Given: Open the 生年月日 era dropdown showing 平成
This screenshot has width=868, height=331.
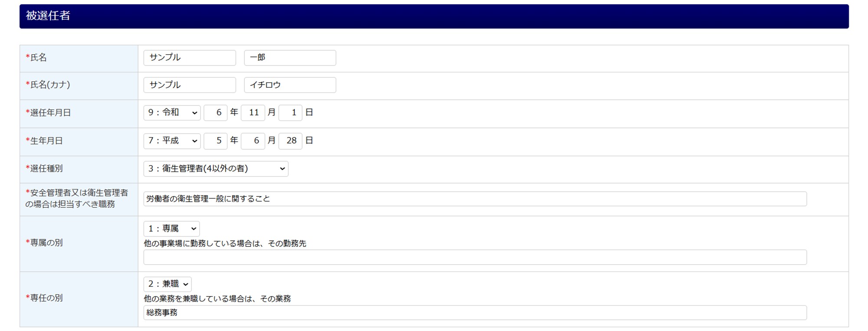Looking at the screenshot, I should click(172, 141).
